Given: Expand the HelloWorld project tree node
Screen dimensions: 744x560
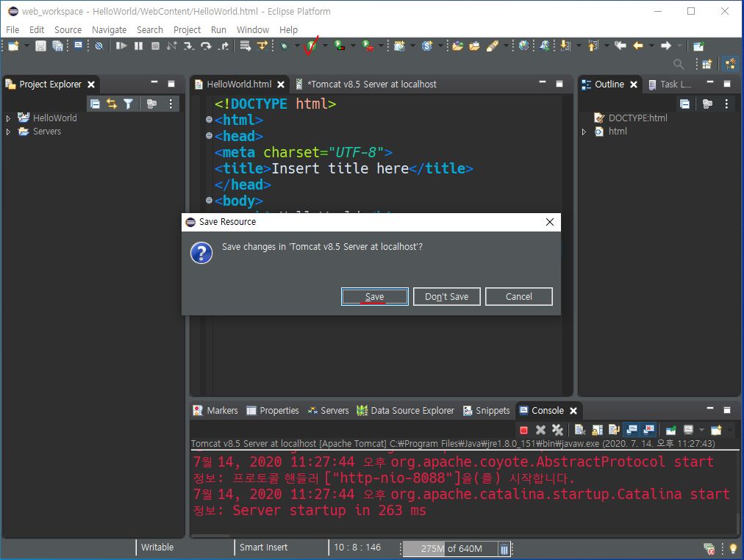Looking at the screenshot, I should [8, 118].
